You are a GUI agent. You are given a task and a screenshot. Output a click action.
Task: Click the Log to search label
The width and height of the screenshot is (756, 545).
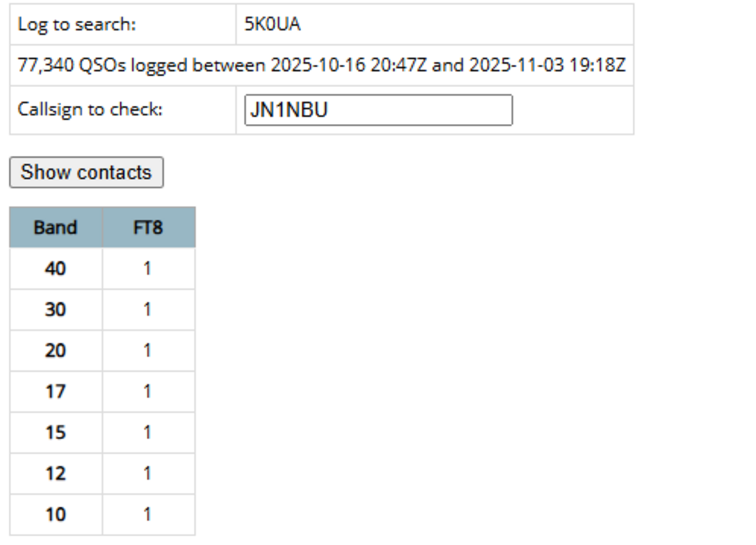coord(77,24)
